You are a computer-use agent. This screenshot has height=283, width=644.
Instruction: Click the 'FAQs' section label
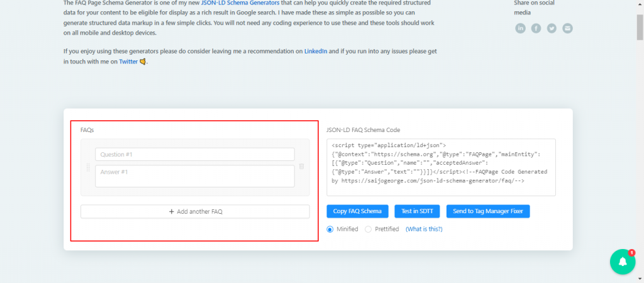(87, 130)
